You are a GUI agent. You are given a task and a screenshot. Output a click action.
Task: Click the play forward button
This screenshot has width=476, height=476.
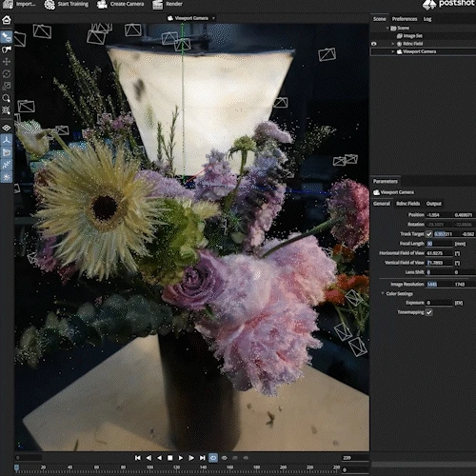pos(181,458)
